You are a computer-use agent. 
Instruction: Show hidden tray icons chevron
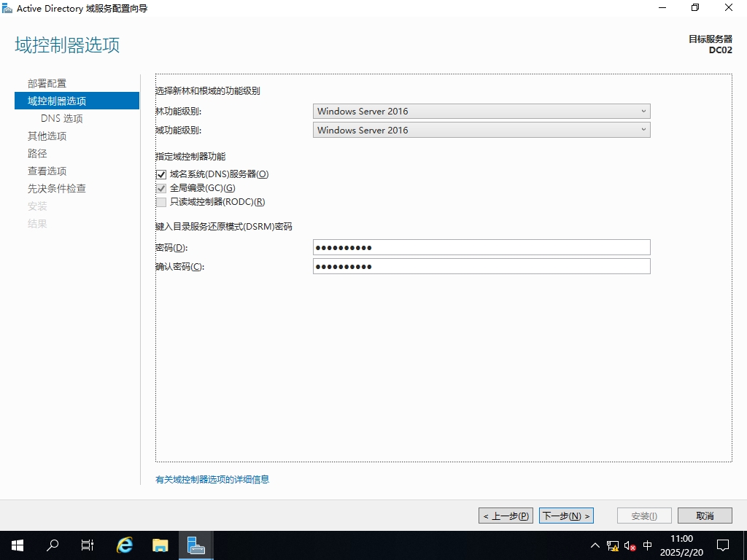point(595,545)
